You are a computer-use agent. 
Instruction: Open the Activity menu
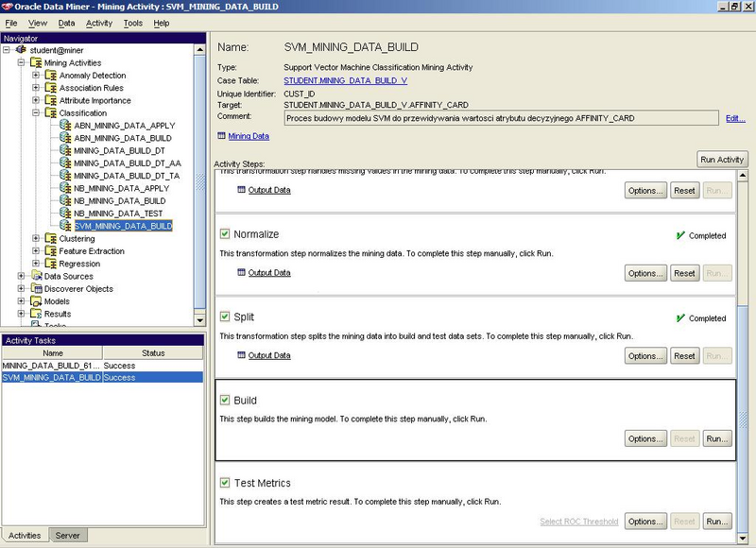click(x=99, y=23)
